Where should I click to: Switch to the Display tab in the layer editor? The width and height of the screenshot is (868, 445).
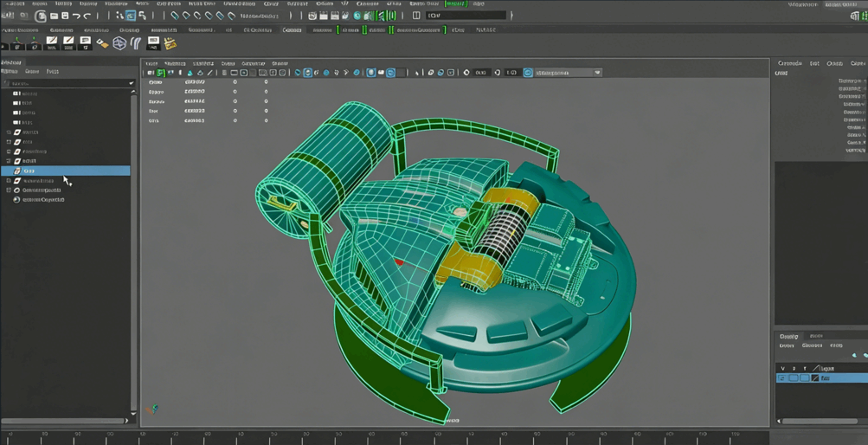pyautogui.click(x=788, y=336)
